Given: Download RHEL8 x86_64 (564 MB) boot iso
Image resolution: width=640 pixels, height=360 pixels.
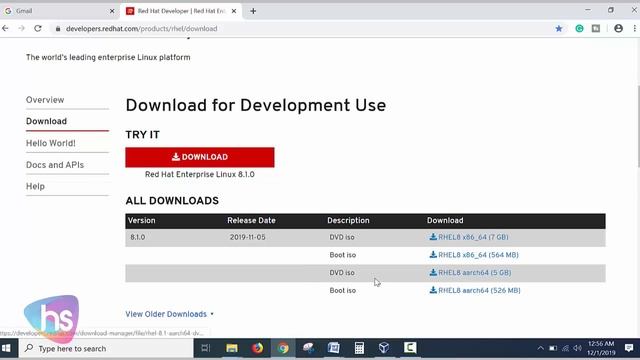Looking at the screenshot, I should click(x=474, y=255).
